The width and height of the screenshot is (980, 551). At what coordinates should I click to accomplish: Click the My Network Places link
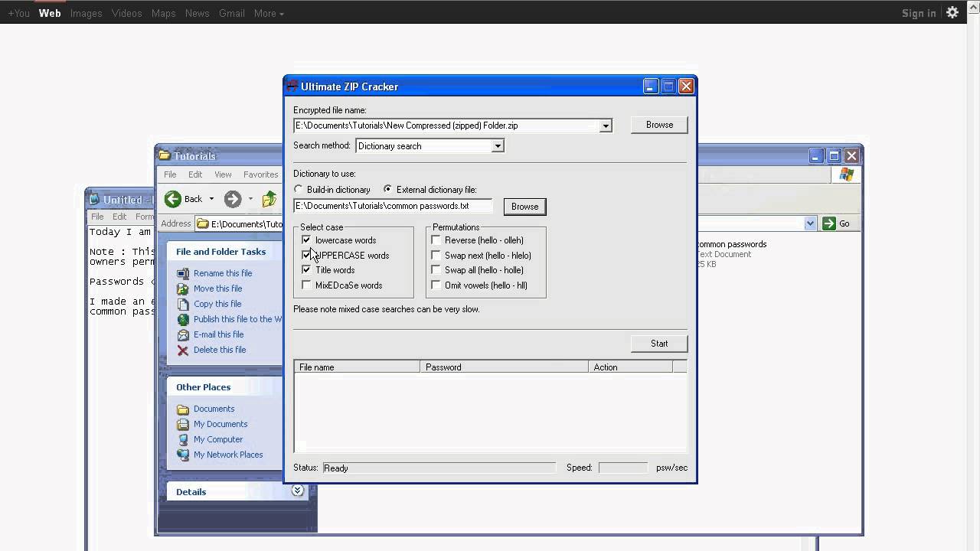pos(228,455)
